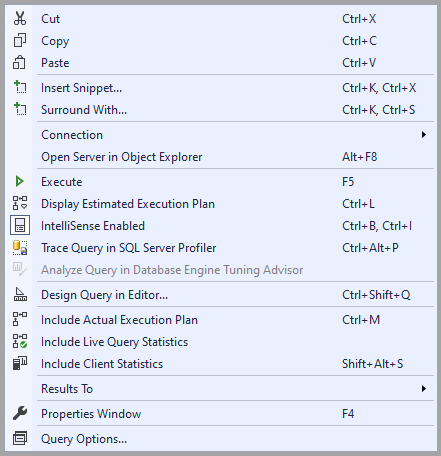The image size is (441, 456).
Task: Click the Copy pages icon
Action: [20, 40]
